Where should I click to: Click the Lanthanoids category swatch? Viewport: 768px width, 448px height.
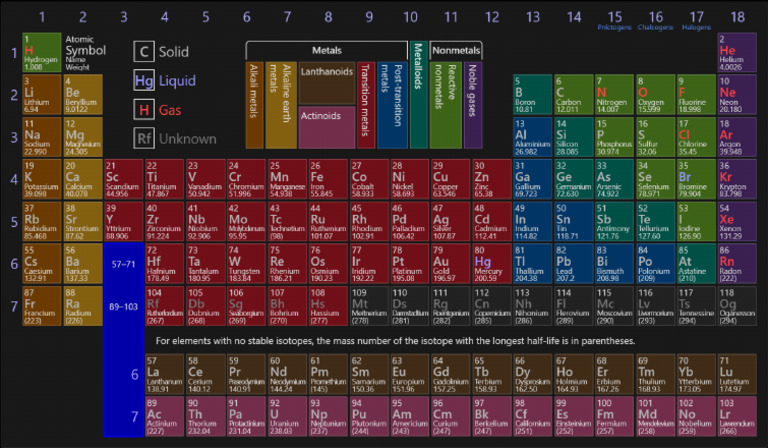pyautogui.click(x=327, y=83)
